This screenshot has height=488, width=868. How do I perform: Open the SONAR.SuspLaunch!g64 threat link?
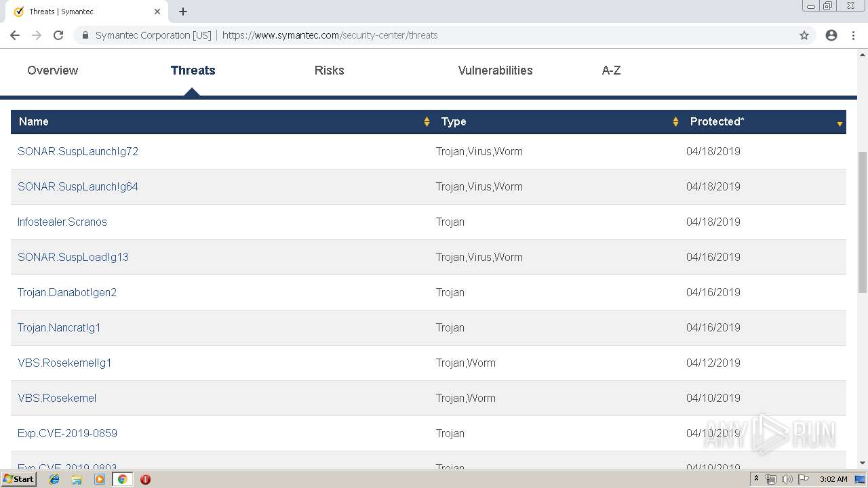coord(78,186)
